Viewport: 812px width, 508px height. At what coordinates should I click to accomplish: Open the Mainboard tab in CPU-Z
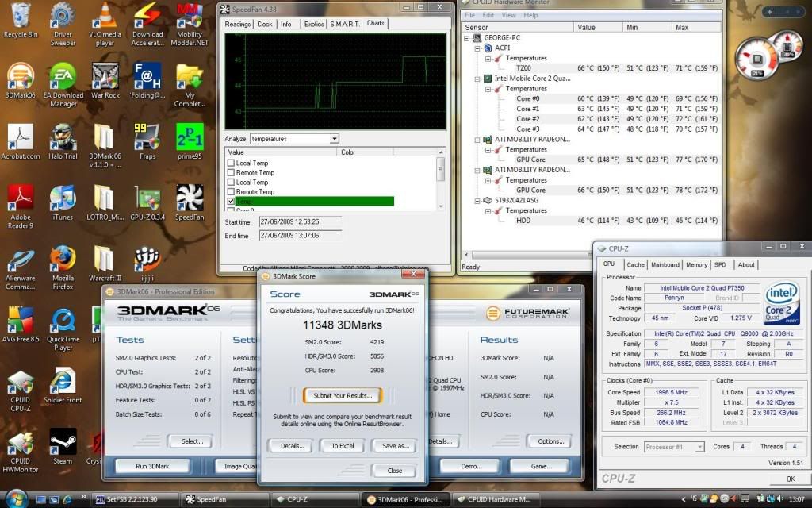(x=665, y=265)
